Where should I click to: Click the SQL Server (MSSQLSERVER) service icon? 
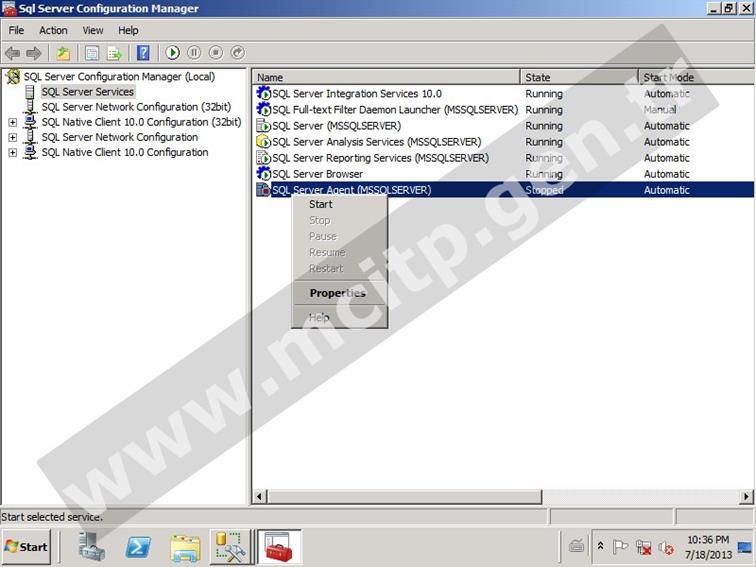click(263, 125)
